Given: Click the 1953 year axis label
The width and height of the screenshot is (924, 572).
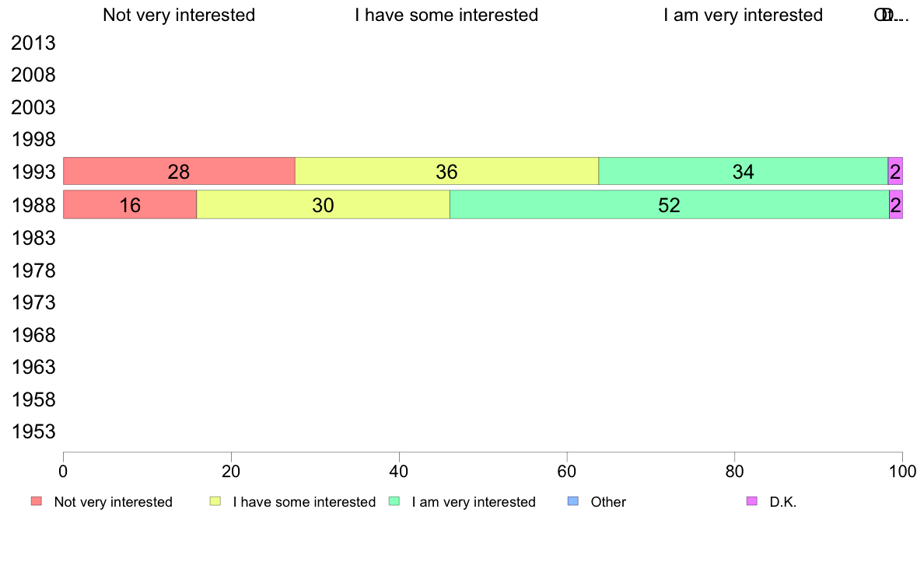Looking at the screenshot, I should pyautogui.click(x=33, y=432).
